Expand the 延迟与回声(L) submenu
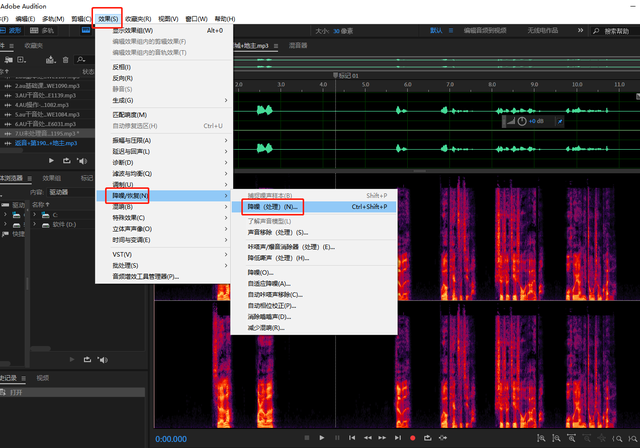The image size is (640, 448). 162,151
